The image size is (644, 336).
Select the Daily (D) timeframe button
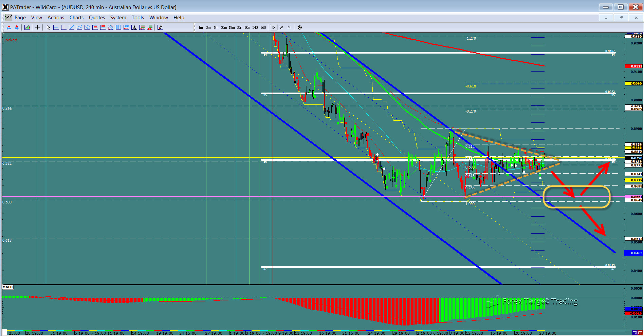coord(273,27)
